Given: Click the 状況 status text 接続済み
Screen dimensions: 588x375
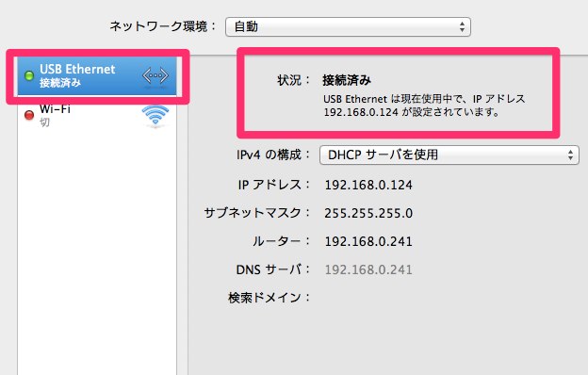Looking at the screenshot, I should (347, 80).
